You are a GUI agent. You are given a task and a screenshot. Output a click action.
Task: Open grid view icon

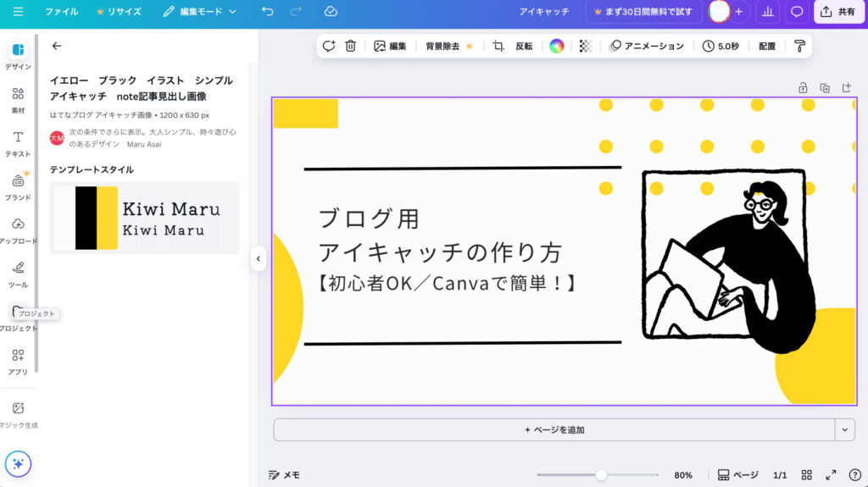(807, 475)
